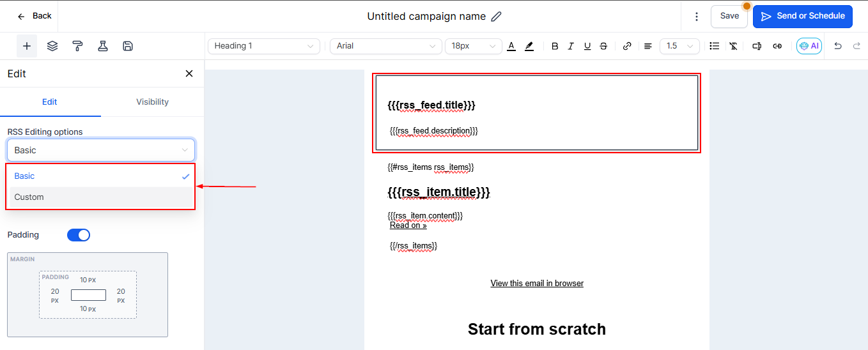
Task: Click the {{{rss_item.title}}} heading
Action: pos(438,192)
